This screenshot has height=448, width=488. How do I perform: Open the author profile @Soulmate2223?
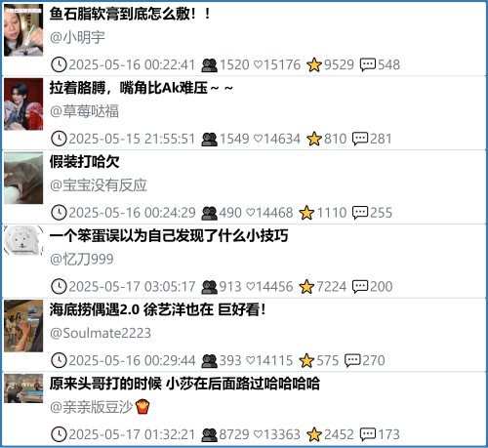coord(101,333)
